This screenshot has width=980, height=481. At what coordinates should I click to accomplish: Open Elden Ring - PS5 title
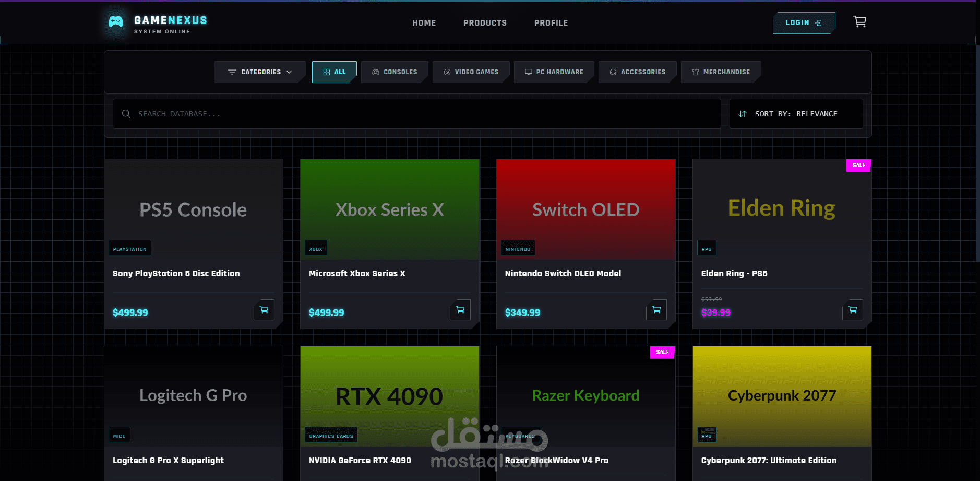tap(734, 273)
